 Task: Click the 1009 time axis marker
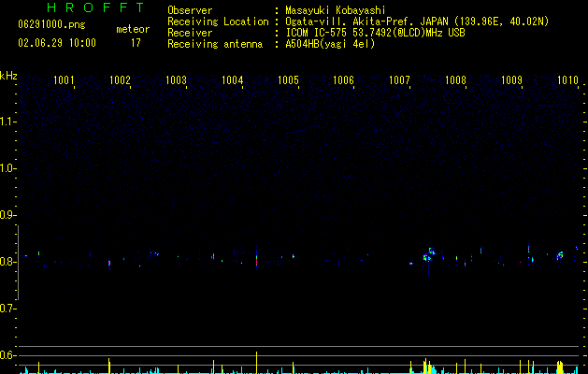(511, 80)
